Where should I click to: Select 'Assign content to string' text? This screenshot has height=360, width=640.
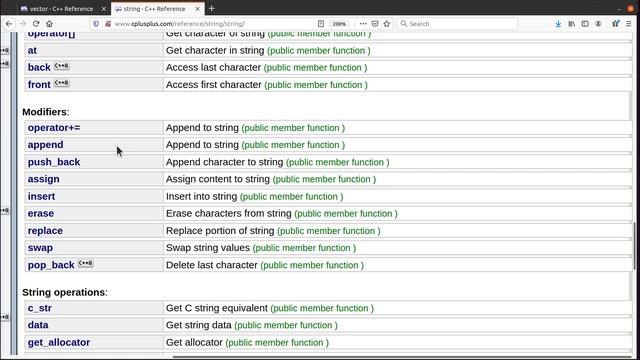pyautogui.click(x=218, y=179)
